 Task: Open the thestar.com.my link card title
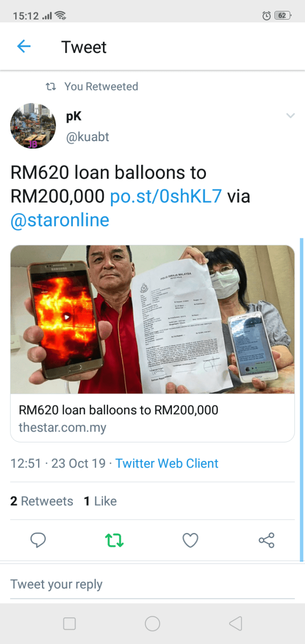pos(119,410)
